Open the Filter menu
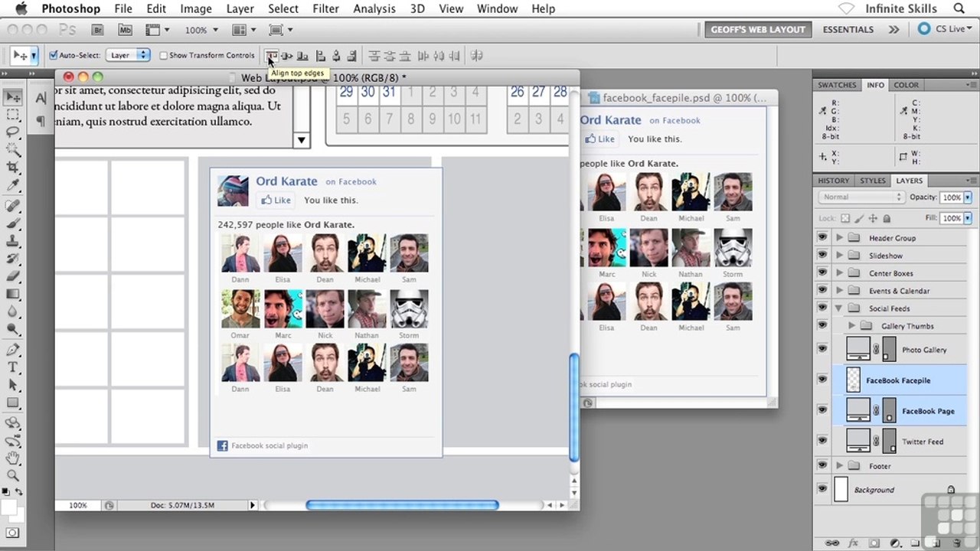This screenshot has width=980, height=551. coord(325,8)
